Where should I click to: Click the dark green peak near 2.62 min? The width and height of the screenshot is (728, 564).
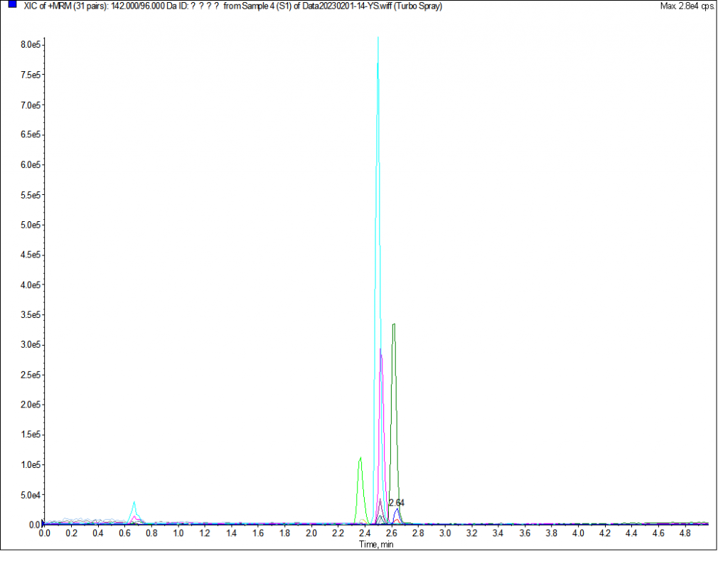[x=394, y=422]
